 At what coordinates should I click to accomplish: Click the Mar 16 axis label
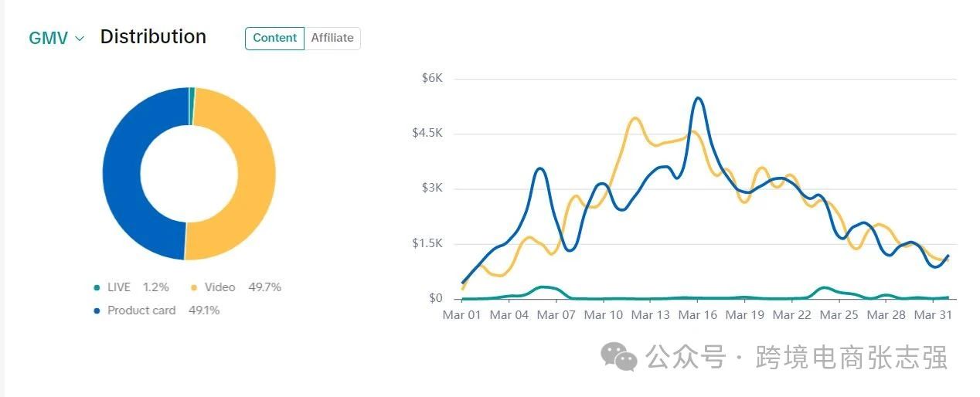click(x=698, y=315)
